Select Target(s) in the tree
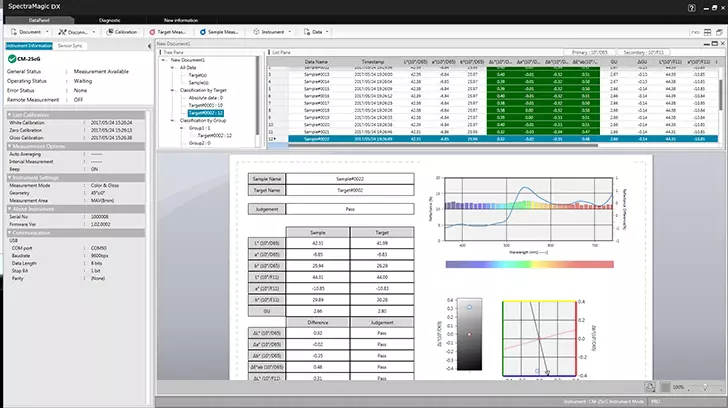728x408 pixels. click(197, 75)
